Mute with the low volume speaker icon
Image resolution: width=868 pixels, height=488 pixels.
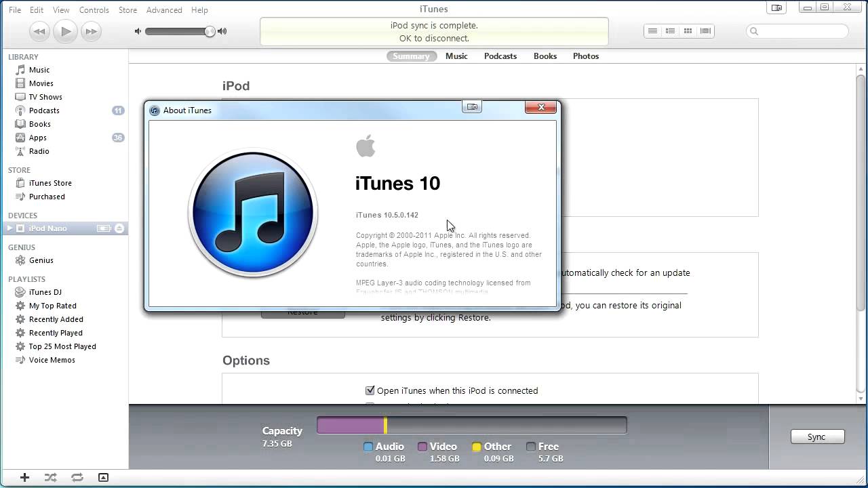(138, 31)
